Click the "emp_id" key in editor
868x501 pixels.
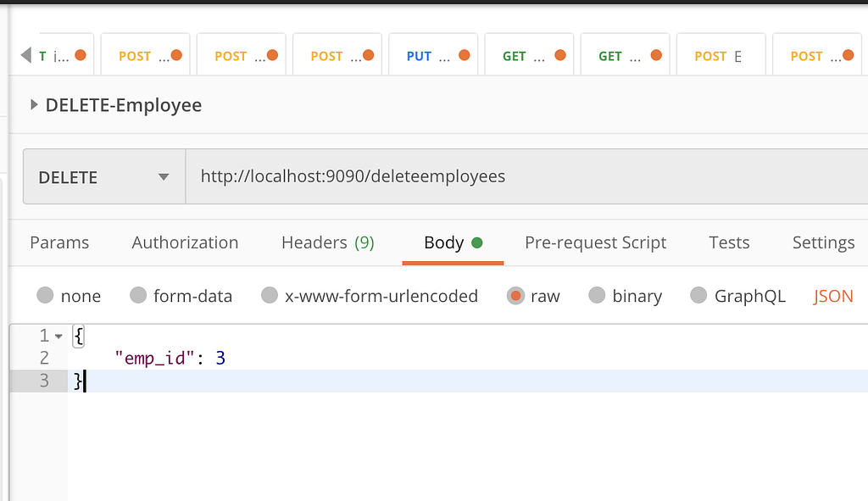point(154,359)
